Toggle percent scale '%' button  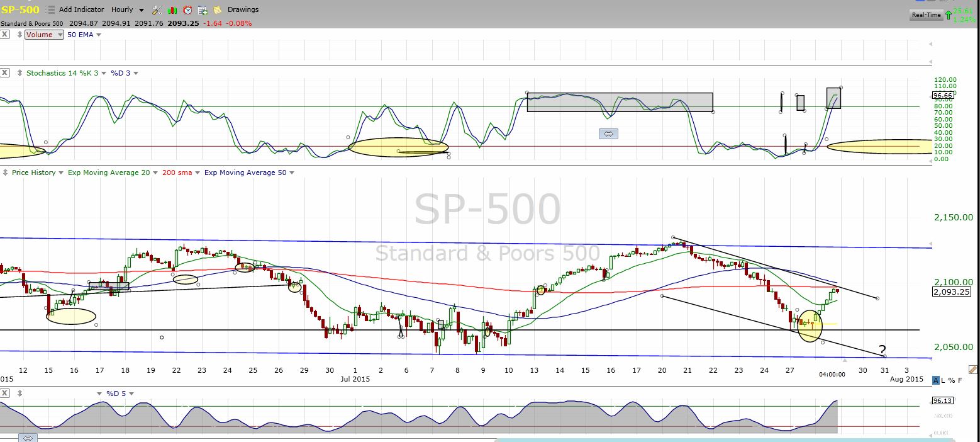coord(952,380)
